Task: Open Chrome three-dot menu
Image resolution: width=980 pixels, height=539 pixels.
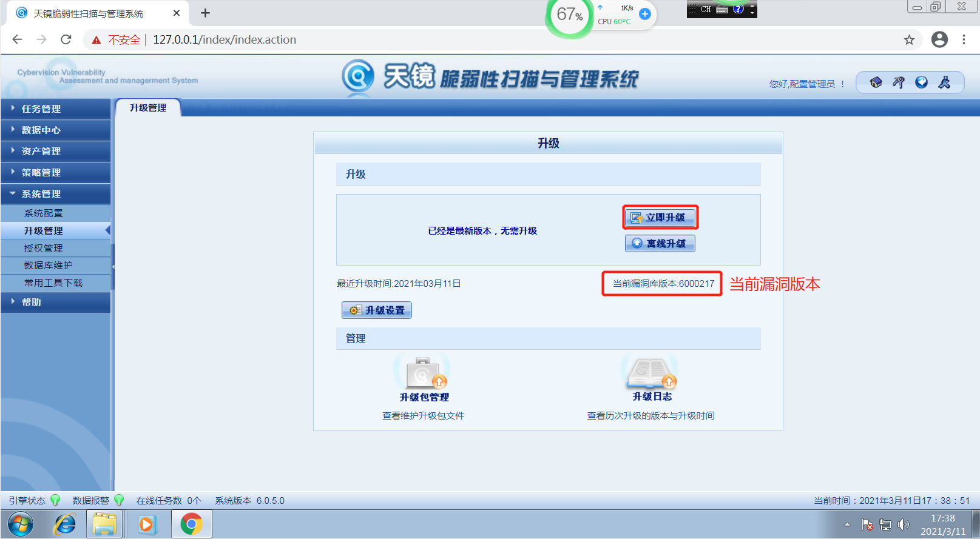Action: [964, 39]
